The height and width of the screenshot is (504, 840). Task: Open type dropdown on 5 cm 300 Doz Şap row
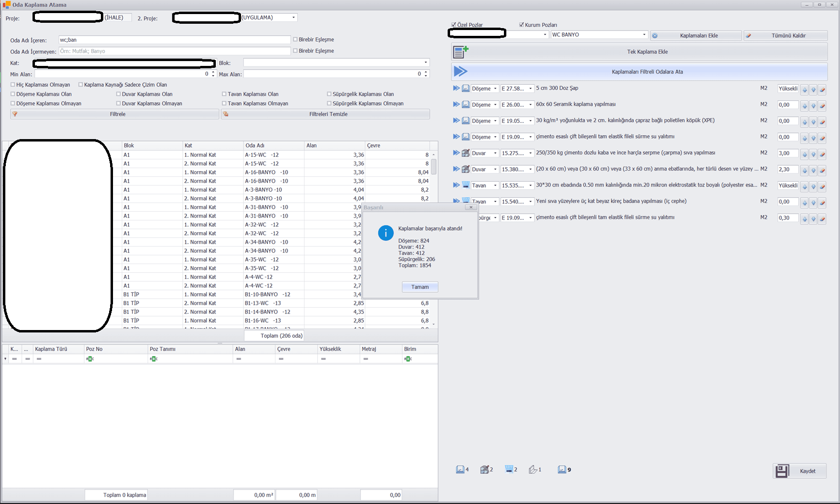coord(495,89)
